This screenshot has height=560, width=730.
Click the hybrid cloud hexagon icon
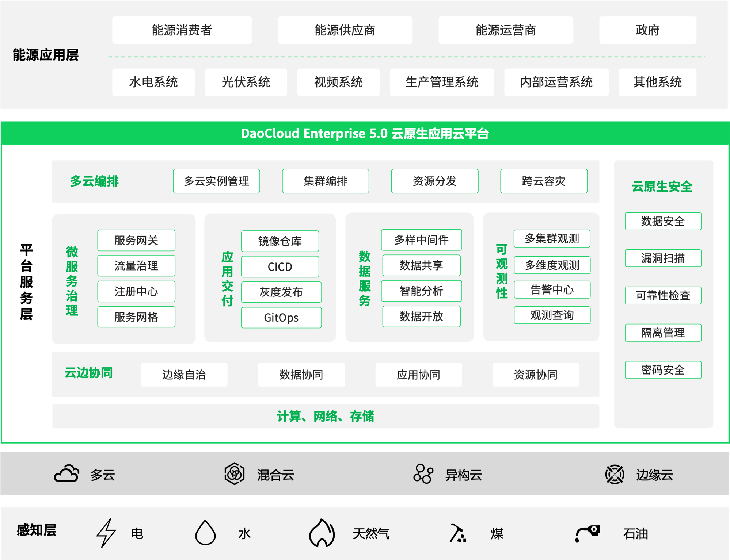click(x=235, y=473)
